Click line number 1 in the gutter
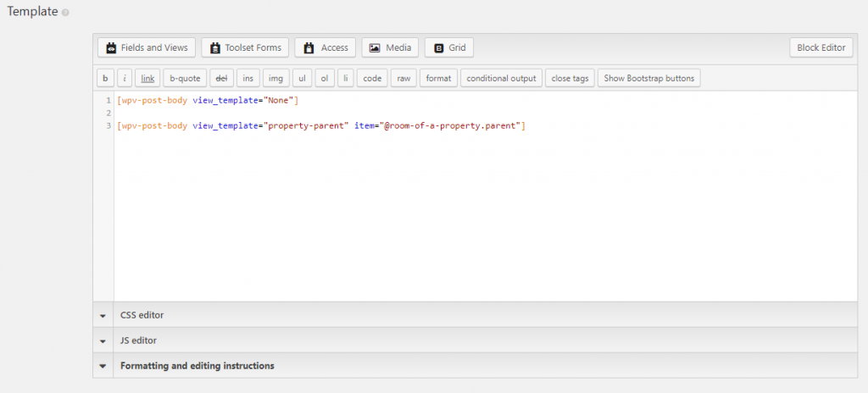The width and height of the screenshot is (868, 393). [108, 101]
